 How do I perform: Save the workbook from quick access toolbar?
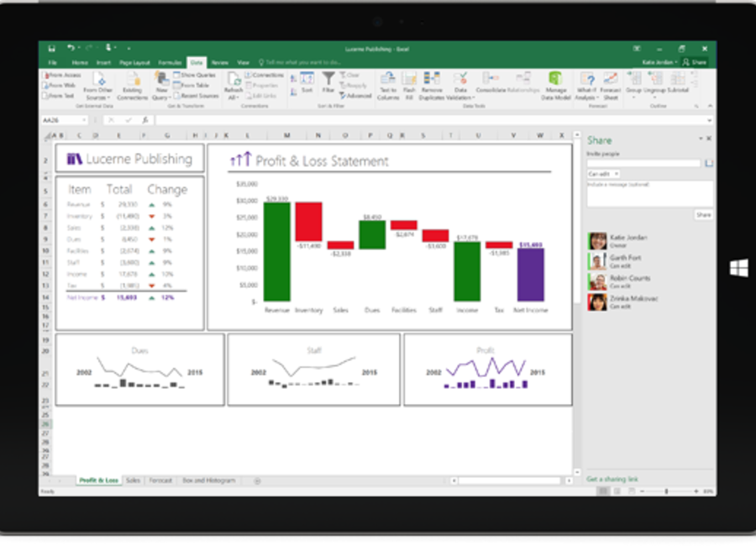click(x=51, y=48)
